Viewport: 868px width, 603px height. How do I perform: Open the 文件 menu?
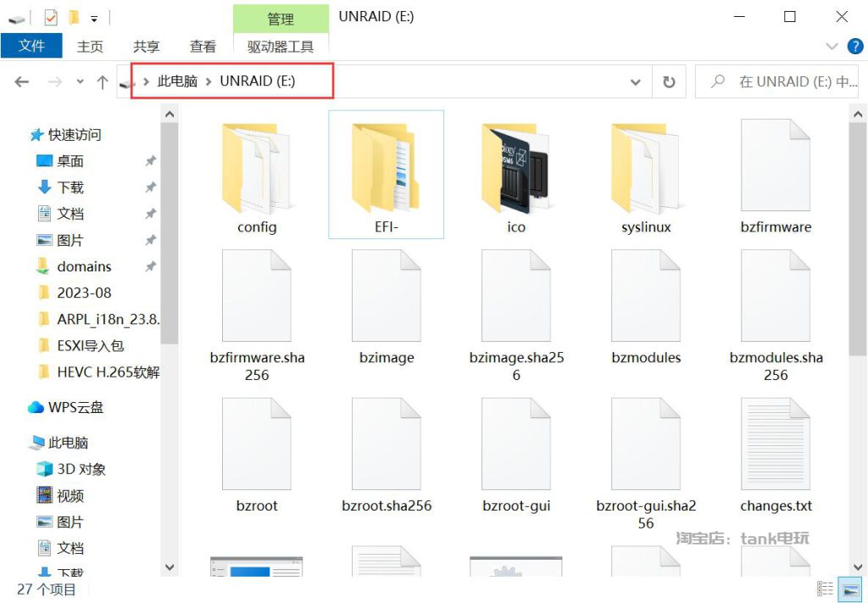point(31,47)
